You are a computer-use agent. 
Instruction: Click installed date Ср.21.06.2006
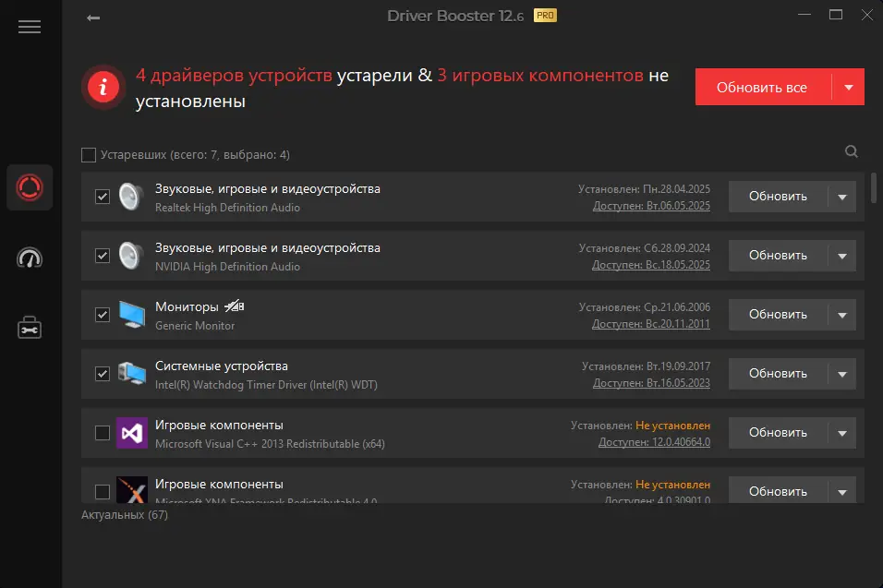click(677, 307)
